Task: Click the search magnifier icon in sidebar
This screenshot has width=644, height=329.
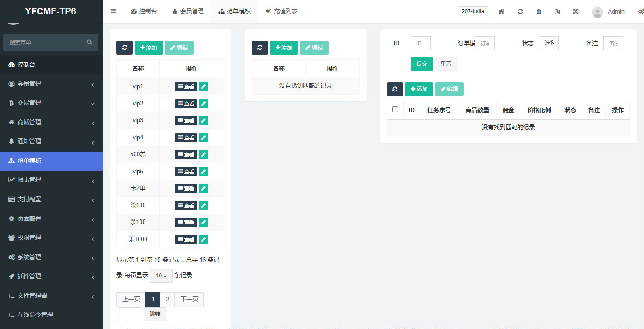Action: tap(90, 42)
